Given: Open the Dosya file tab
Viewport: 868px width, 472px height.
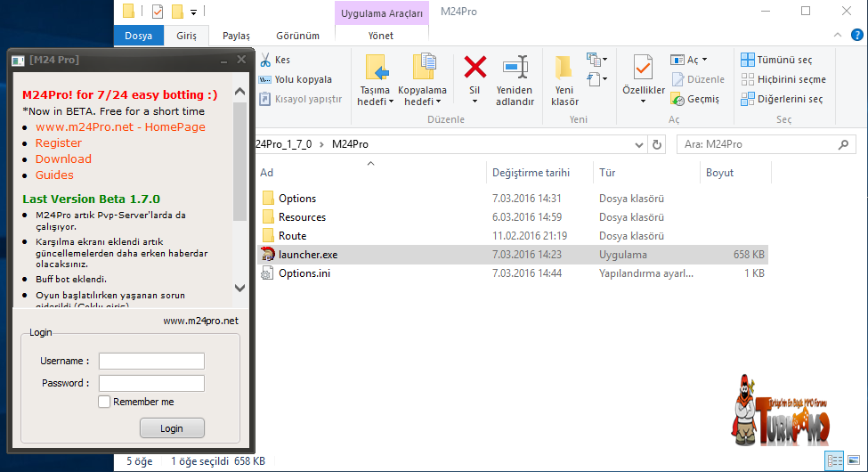Looking at the screenshot, I should [138, 36].
